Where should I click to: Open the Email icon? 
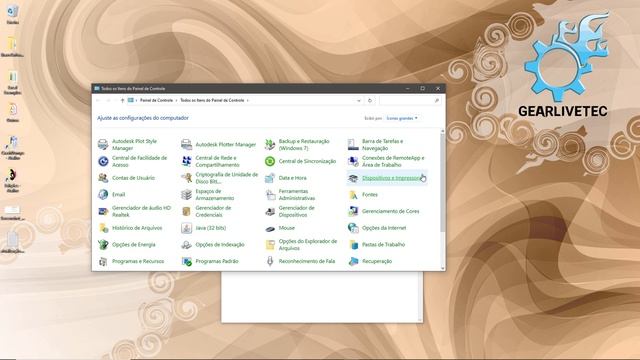tap(103, 195)
